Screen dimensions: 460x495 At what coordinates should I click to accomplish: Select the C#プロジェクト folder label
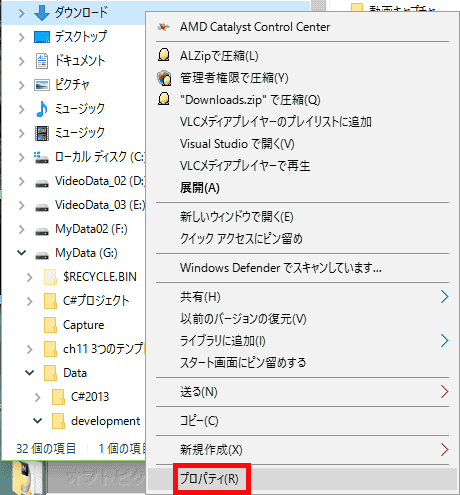(96, 301)
